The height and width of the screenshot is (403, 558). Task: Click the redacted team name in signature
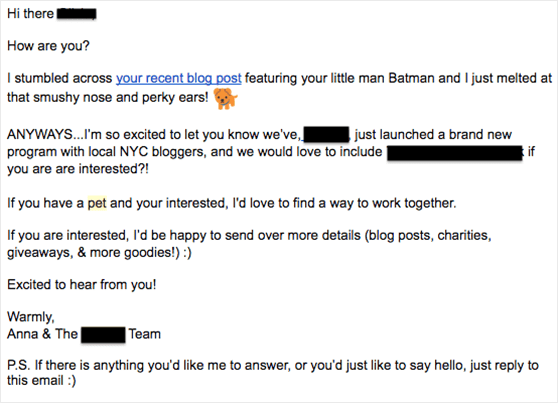pyautogui.click(x=103, y=334)
